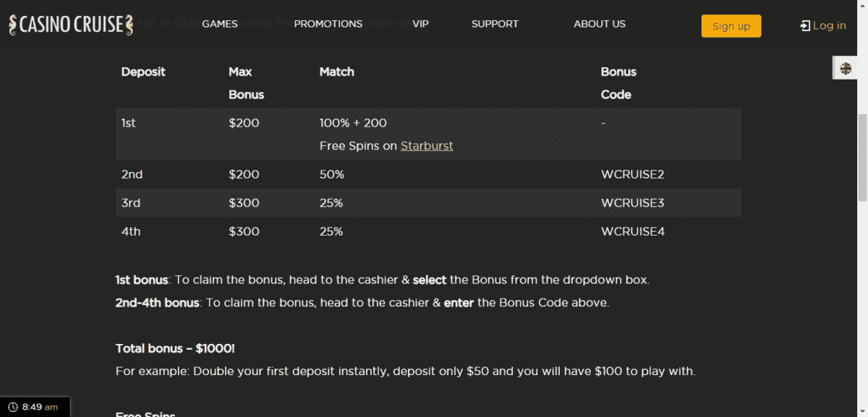Open the UK flag language selector

click(x=845, y=69)
